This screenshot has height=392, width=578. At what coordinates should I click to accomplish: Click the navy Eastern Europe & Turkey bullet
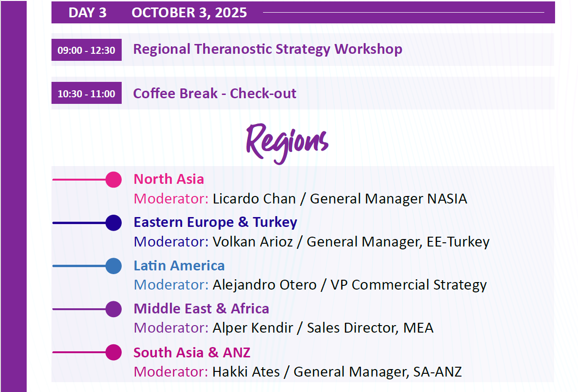click(x=113, y=223)
